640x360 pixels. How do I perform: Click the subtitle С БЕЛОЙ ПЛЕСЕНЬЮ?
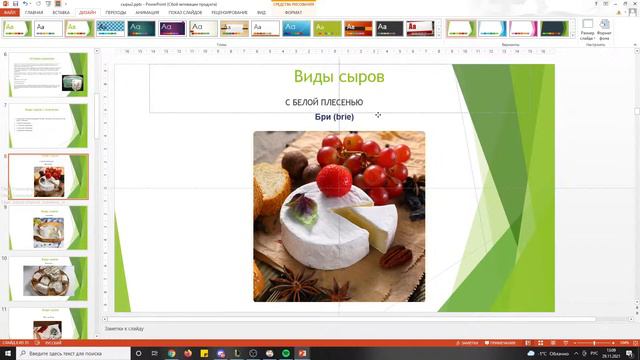click(x=324, y=102)
